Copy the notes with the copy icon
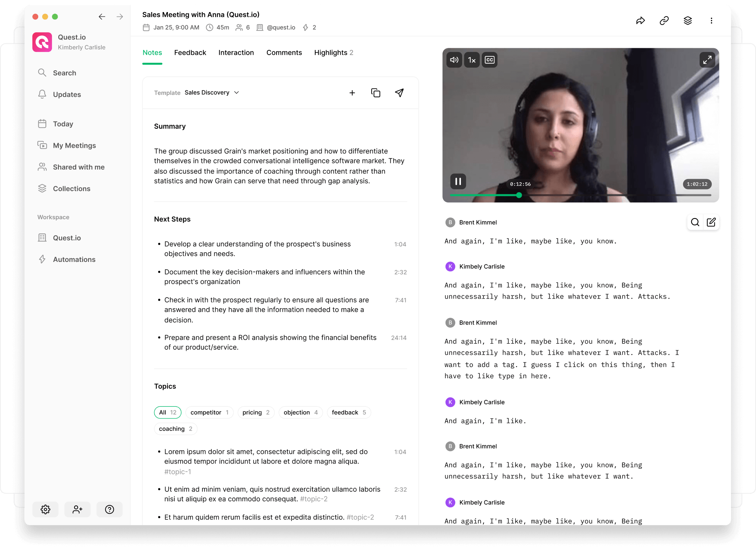This screenshot has width=756, height=550. pos(376,93)
